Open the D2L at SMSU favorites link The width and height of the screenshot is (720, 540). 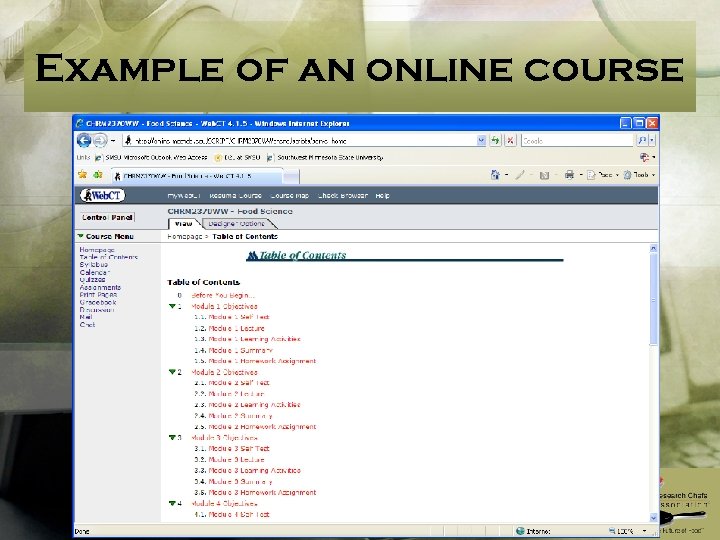(x=237, y=158)
